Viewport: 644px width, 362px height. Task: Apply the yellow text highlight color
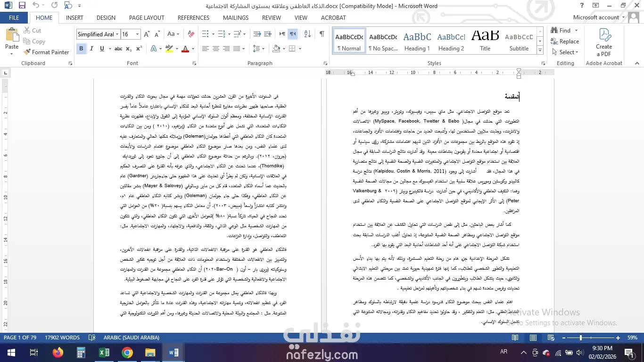click(169, 49)
